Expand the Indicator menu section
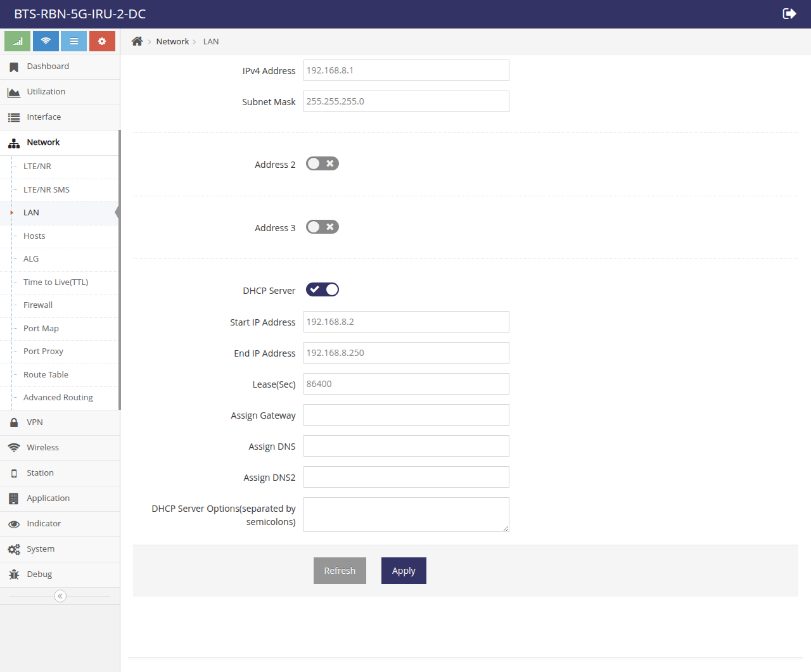 click(x=60, y=524)
